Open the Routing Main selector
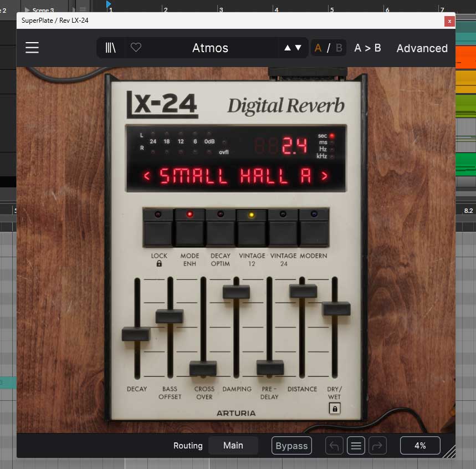This screenshot has height=469, width=476. [x=233, y=446]
